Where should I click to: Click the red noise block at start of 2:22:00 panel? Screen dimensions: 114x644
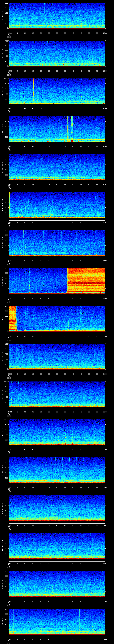12,318
